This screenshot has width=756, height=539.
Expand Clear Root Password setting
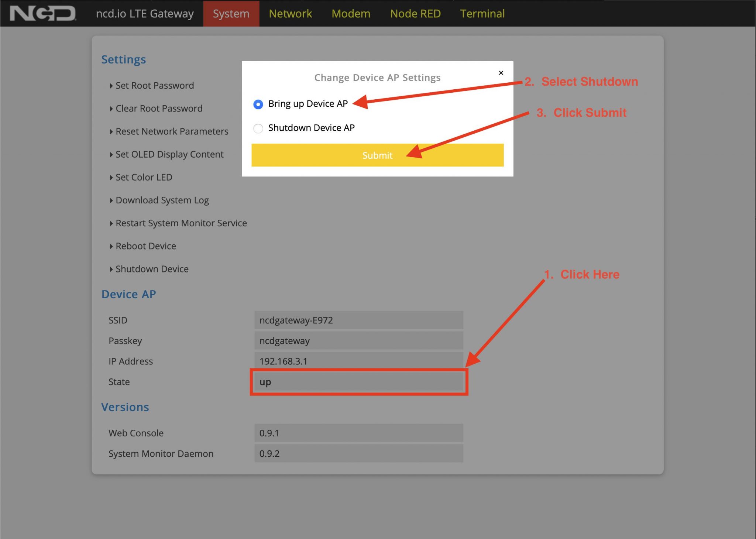(x=159, y=109)
